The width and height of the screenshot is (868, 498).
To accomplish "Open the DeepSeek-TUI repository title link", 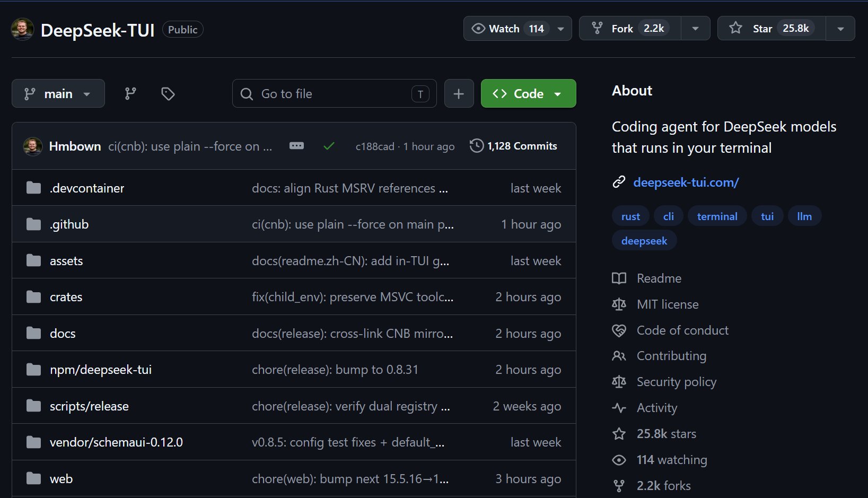I will tap(98, 30).
